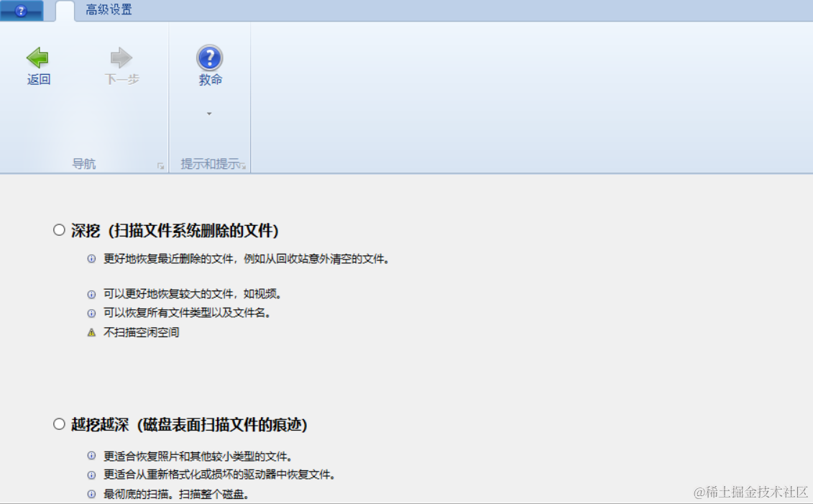813x504 pixels.
Task: Open the 提示和提示 group dialog launcher
Action: (243, 166)
